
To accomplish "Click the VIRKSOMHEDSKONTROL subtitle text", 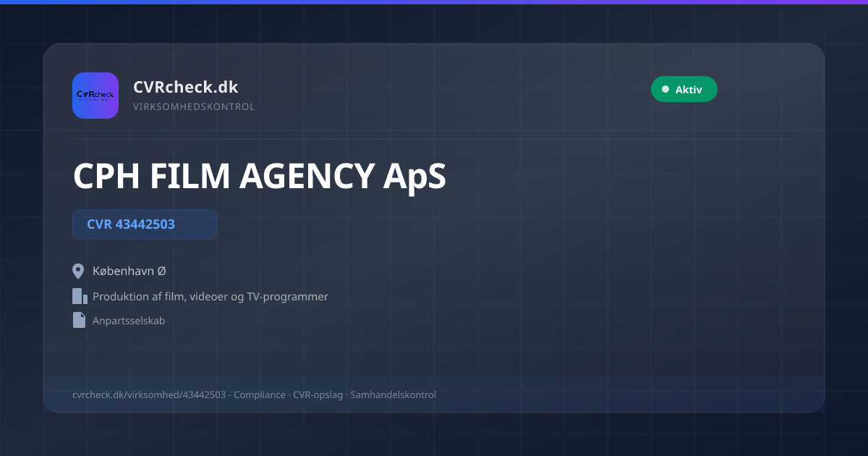I will click(x=194, y=107).
